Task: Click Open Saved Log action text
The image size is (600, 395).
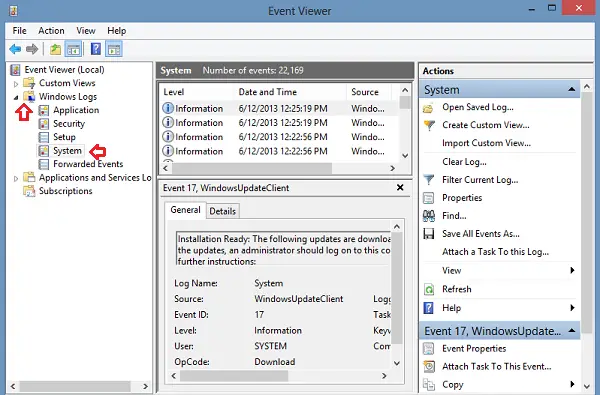Action: [478, 107]
